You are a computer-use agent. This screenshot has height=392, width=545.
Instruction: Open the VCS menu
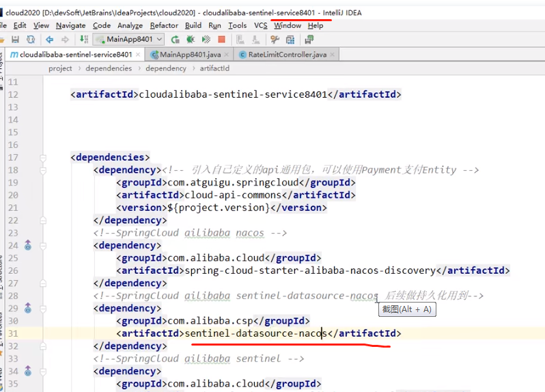pos(261,25)
